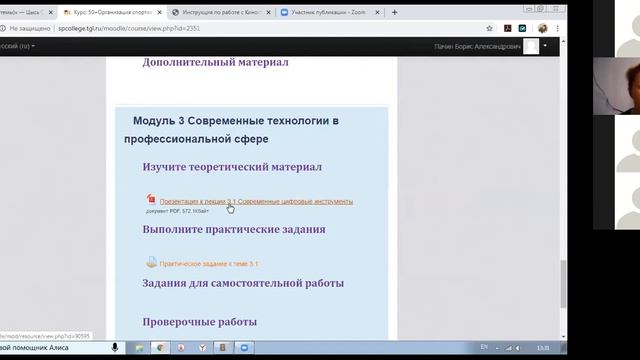Image resolution: width=640 pixels, height=360 pixels.
Task: Click the PDF icon beside the lecture 3.1 presentation
Action: [x=151, y=199]
